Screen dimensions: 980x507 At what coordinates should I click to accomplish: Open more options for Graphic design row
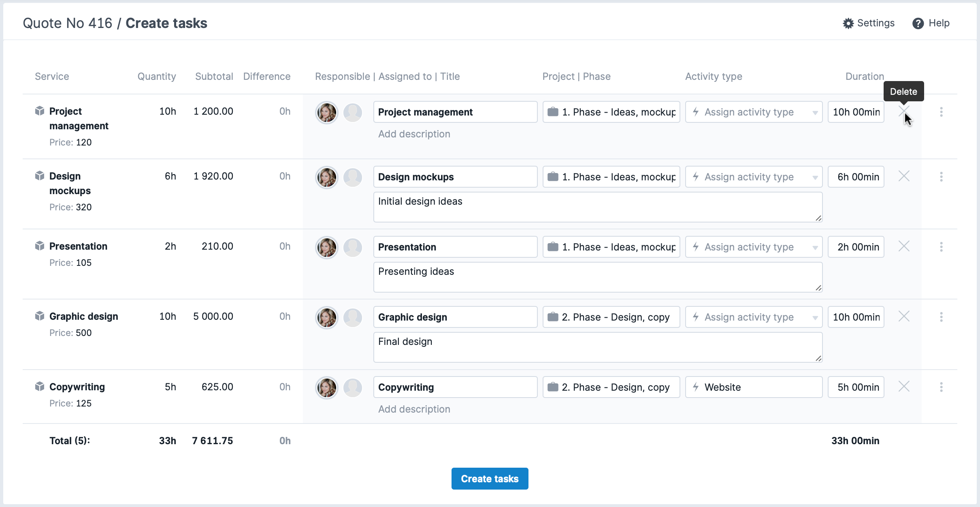tap(941, 317)
